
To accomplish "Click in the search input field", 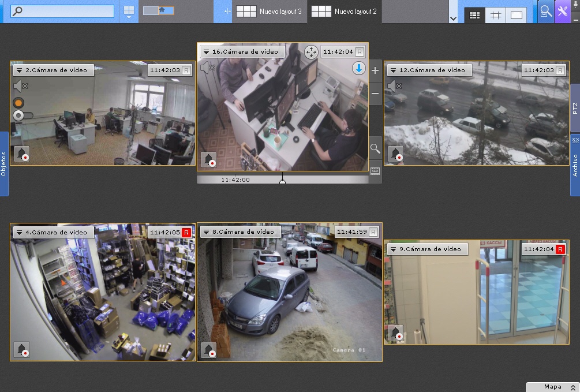I will click(62, 11).
